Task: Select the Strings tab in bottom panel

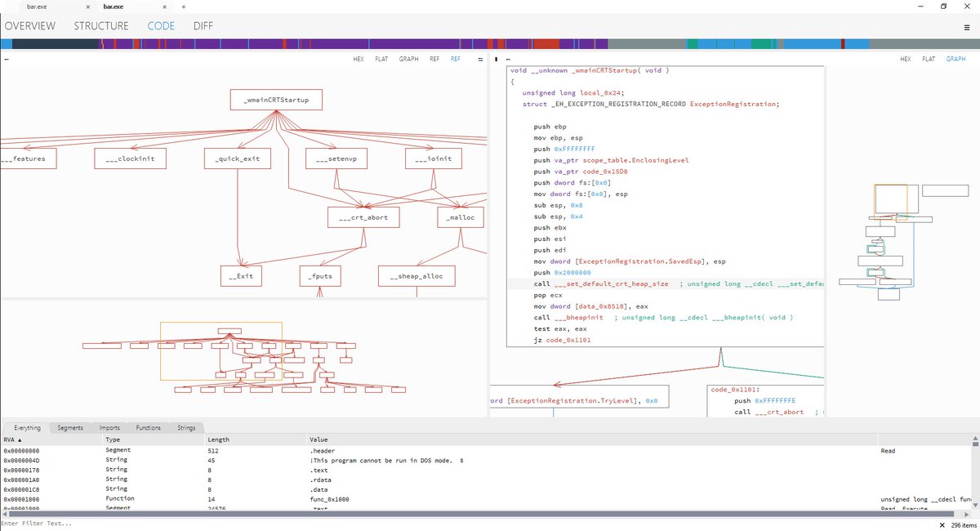Action: (186, 427)
